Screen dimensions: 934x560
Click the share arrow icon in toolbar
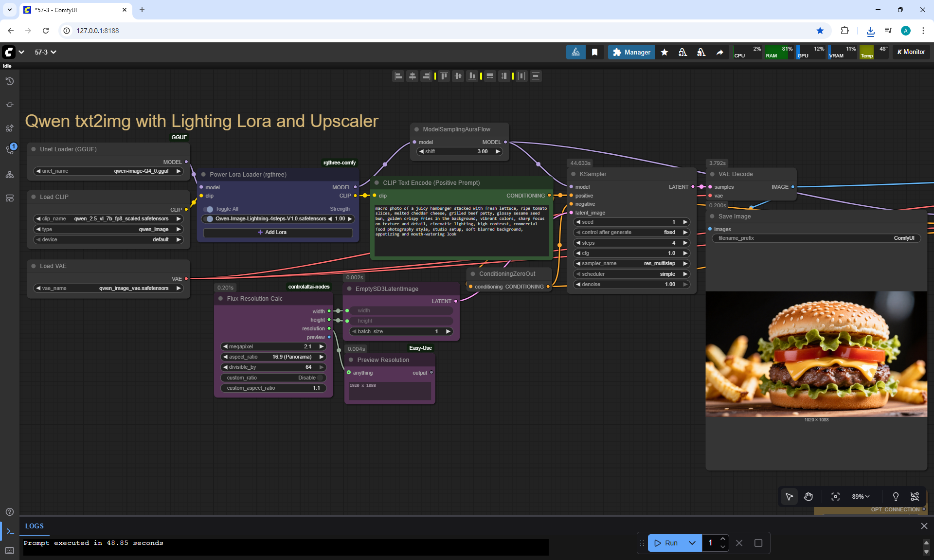(719, 52)
